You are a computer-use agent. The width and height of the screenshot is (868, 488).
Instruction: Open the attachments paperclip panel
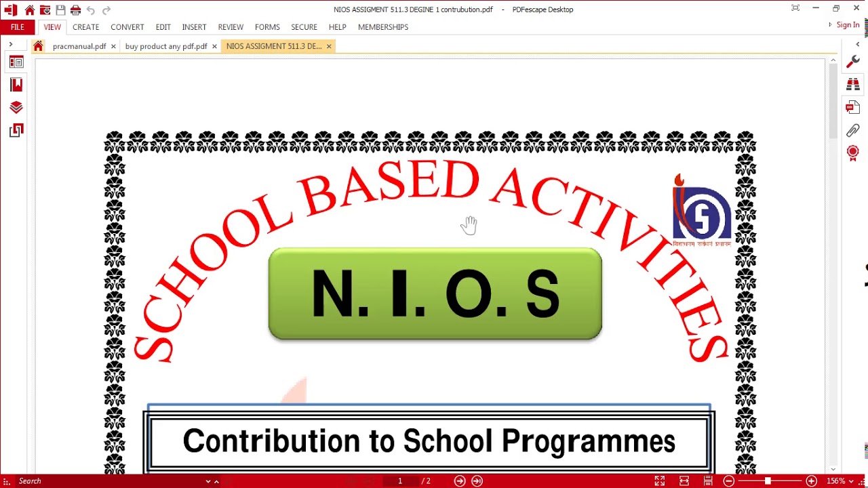pos(853,130)
